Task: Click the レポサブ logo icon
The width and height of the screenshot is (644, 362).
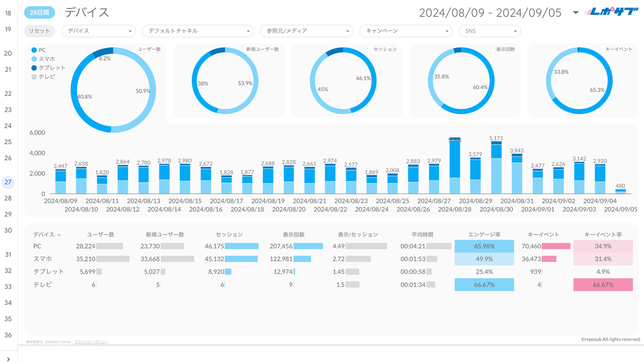Action: point(611,12)
